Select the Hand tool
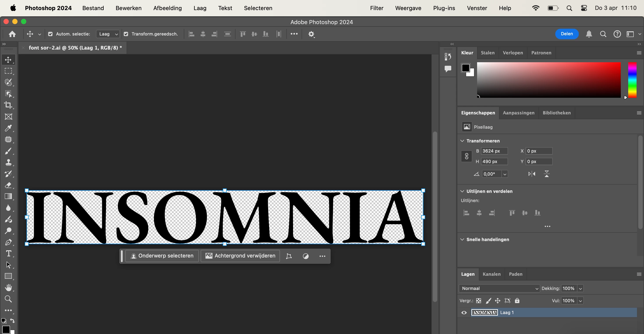Viewport: 644px width, 334px height. [8, 288]
